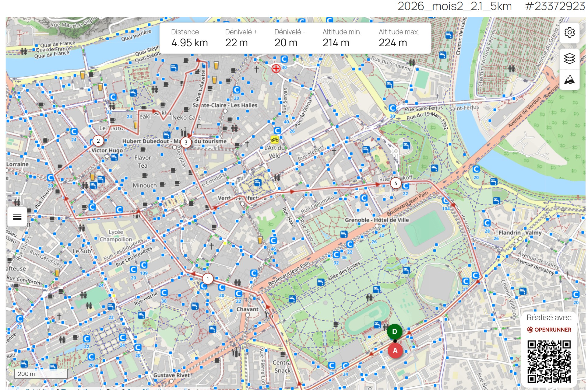
Task: Click the Distance value 4.95 km
Action: [190, 43]
